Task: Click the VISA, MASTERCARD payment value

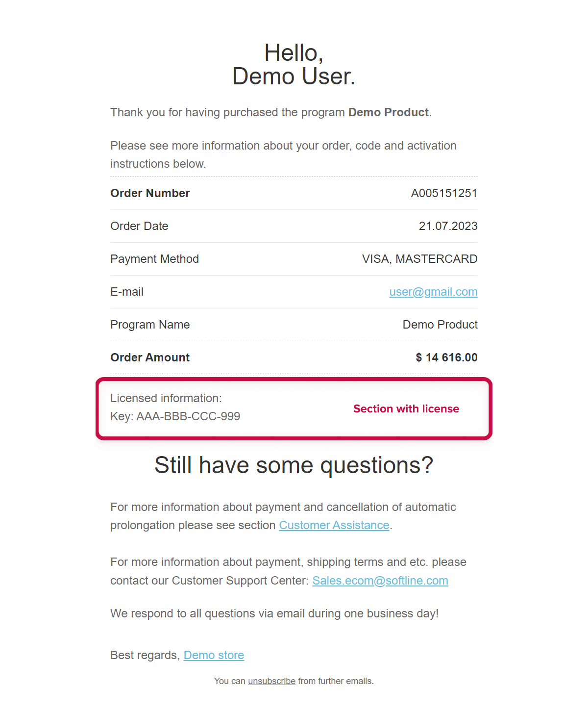Action: (419, 259)
